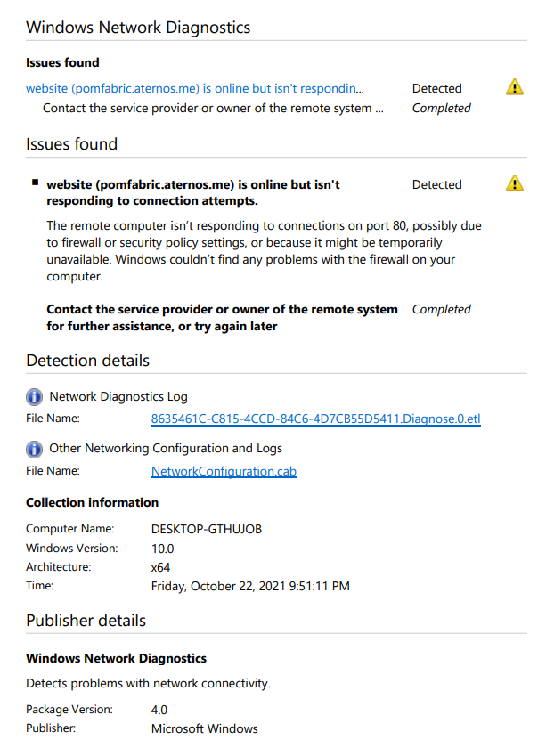Open the Diagnose.0.etl log file link
Image resolution: width=546 pixels, height=756 pixels.
[x=316, y=419]
